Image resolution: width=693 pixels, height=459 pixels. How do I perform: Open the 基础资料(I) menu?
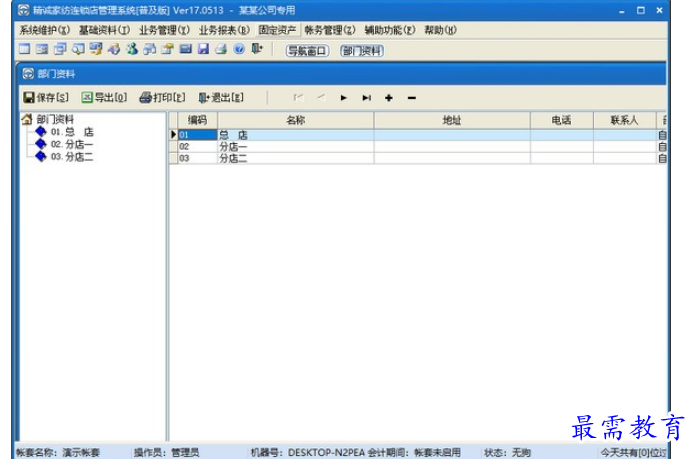click(105, 30)
